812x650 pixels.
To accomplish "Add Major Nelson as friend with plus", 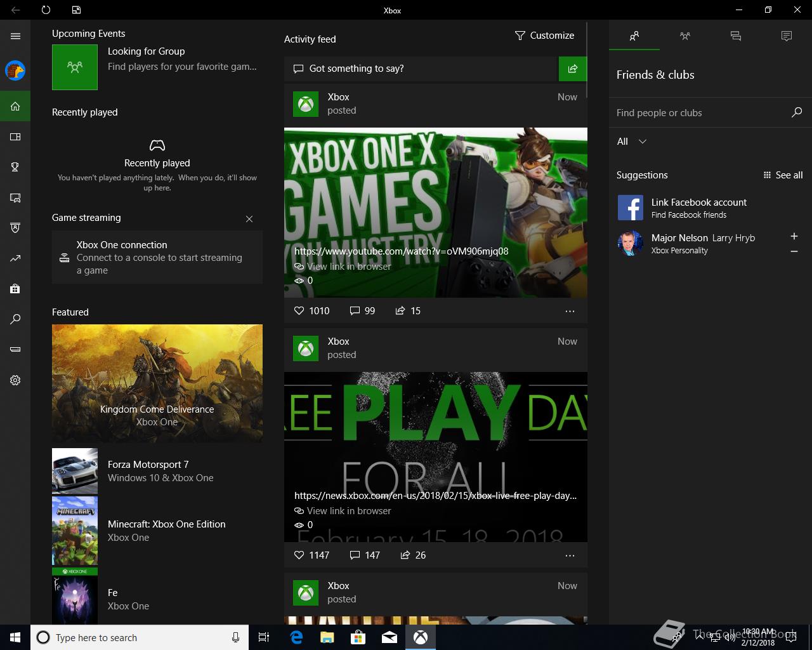I will coord(794,236).
